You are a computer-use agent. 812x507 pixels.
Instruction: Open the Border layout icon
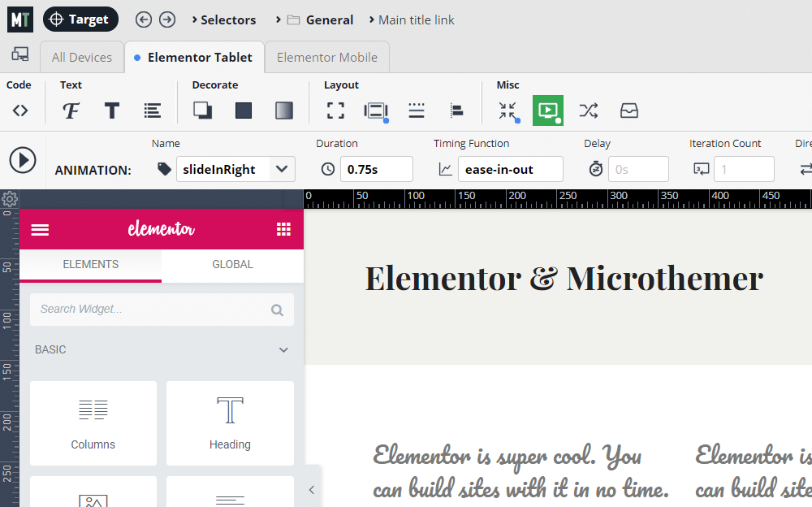coord(417,110)
